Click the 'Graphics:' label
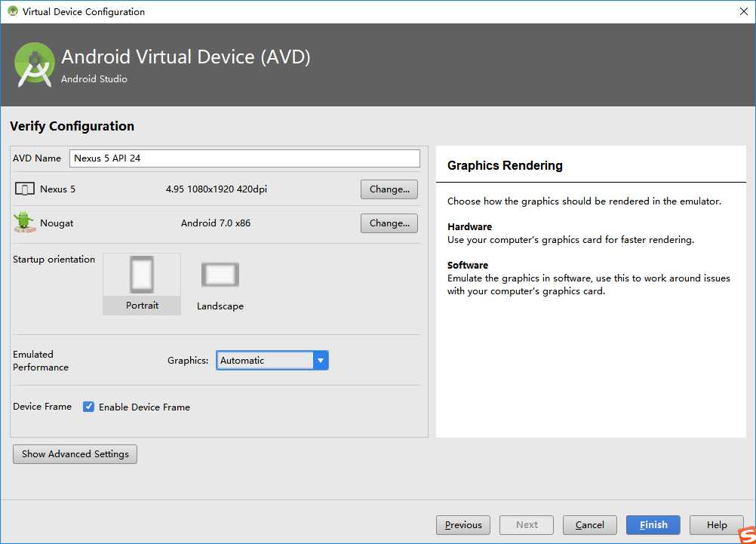This screenshot has width=756, height=544. point(188,360)
